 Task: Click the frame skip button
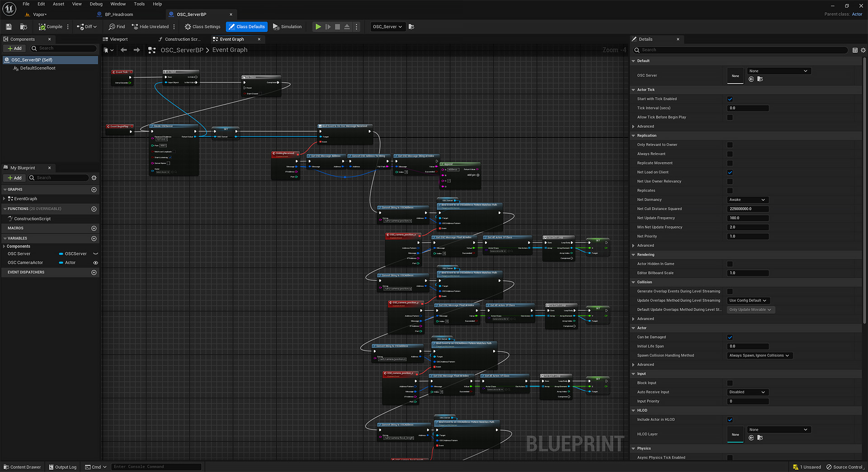[328, 27]
